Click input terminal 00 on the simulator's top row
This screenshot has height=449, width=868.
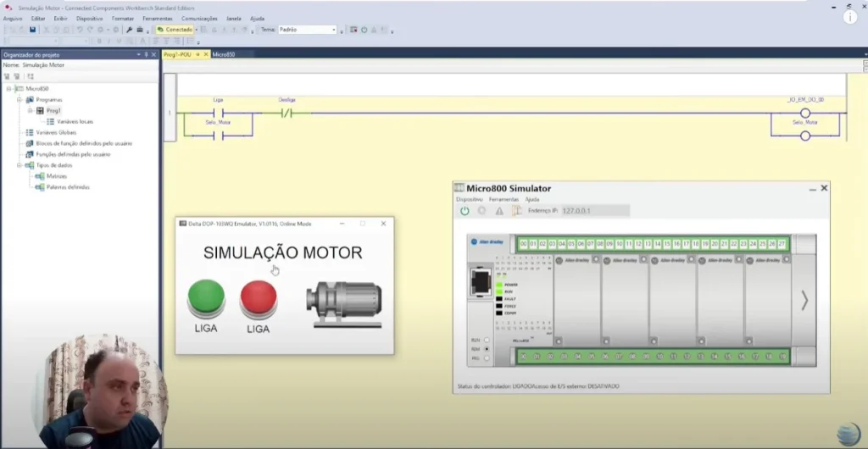tap(523, 244)
